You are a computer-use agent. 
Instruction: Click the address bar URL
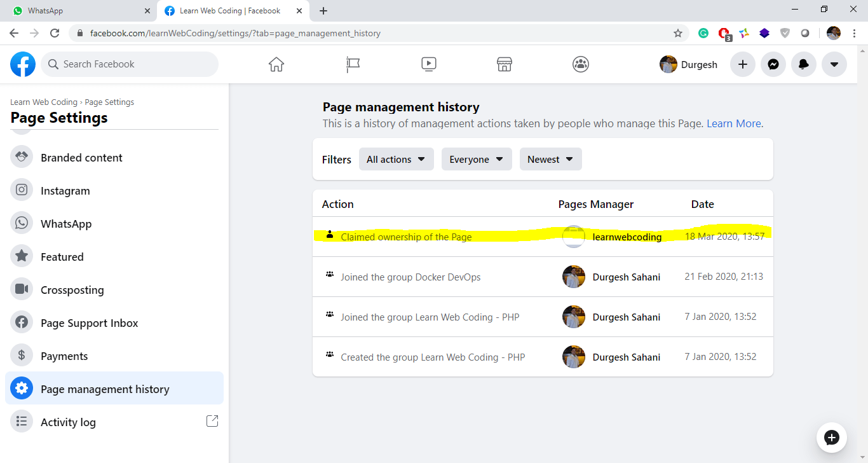pos(235,33)
